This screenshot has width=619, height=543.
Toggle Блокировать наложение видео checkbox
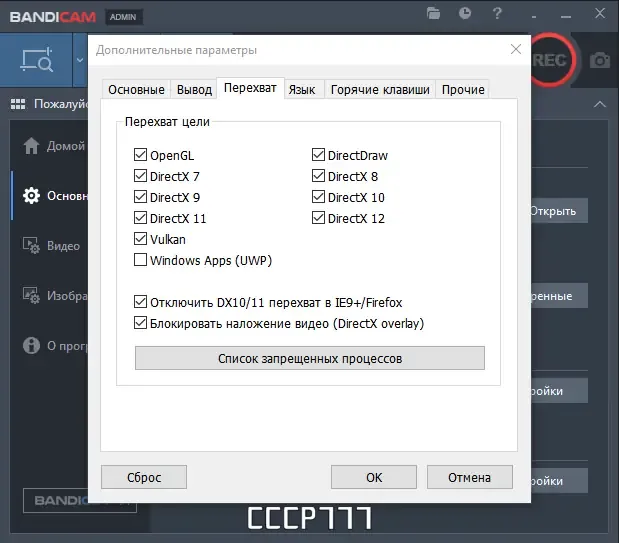tap(140, 323)
